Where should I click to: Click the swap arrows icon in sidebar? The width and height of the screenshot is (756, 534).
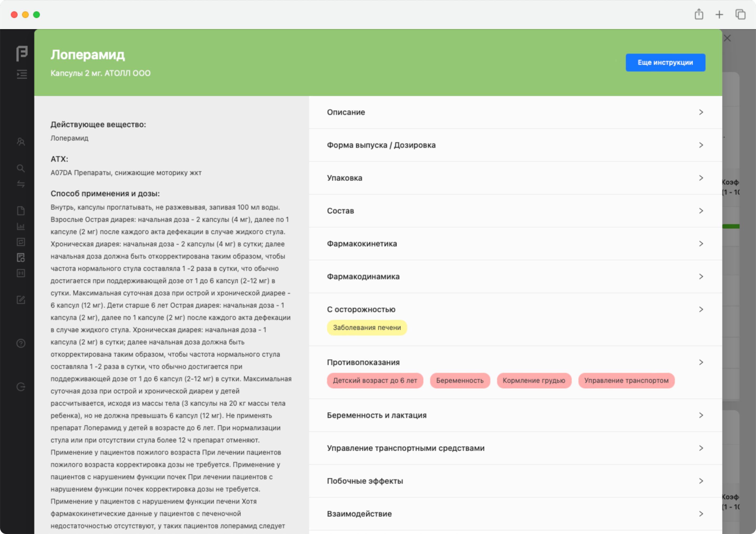coord(21,184)
